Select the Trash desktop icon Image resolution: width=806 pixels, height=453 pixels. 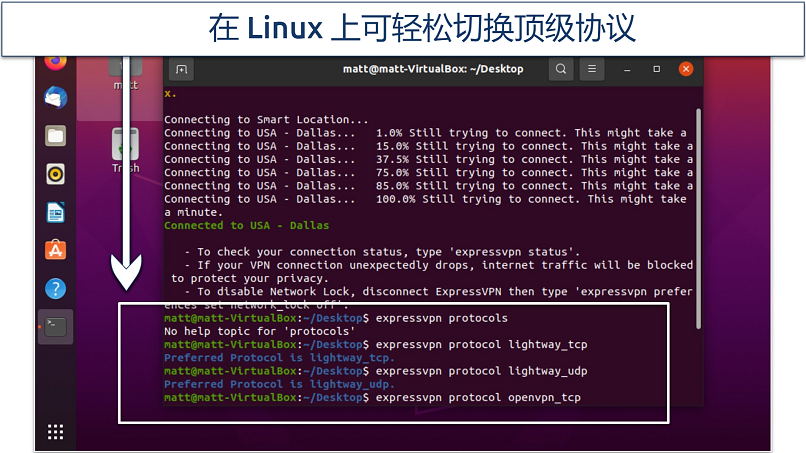(x=126, y=150)
